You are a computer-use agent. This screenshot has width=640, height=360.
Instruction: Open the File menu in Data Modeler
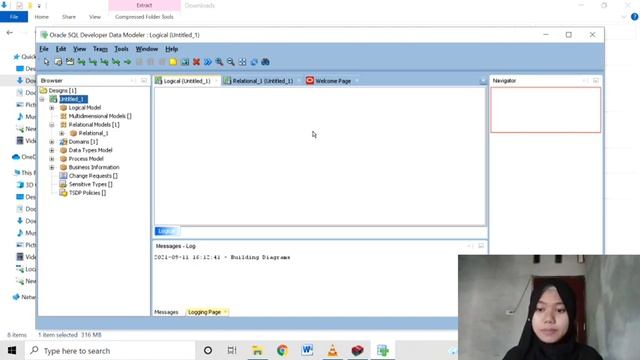tap(44, 49)
